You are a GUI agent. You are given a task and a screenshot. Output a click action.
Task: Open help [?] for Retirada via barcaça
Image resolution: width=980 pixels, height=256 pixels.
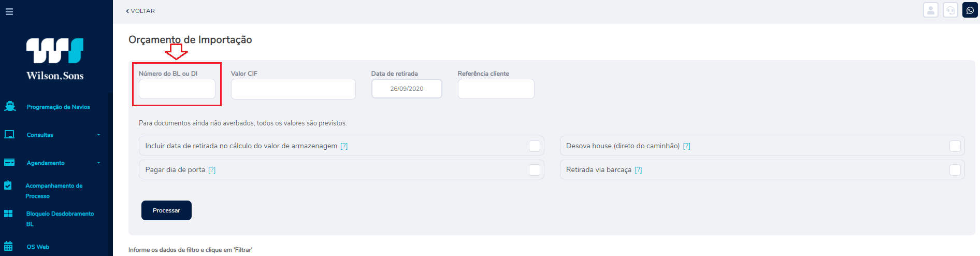[638, 170]
